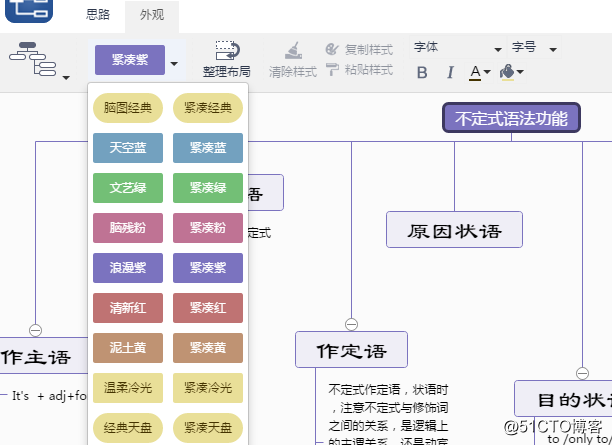Toggle italic text formatting
Viewport: 612px width, 445px height.
point(450,73)
